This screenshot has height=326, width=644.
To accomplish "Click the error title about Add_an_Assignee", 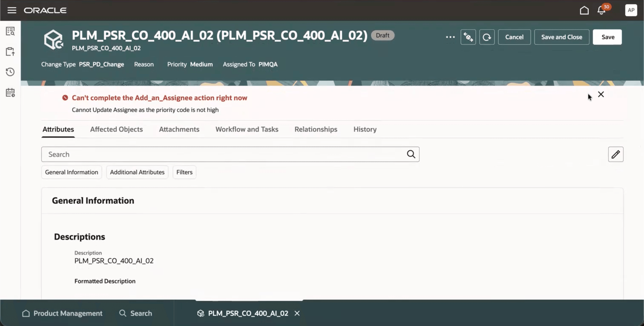I will tap(160, 98).
